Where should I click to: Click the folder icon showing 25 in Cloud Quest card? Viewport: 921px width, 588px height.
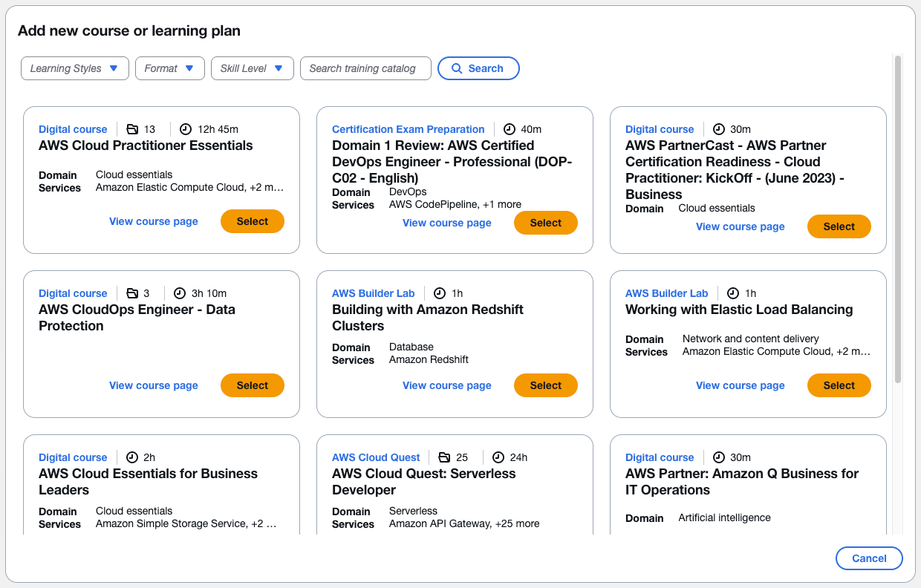click(444, 457)
